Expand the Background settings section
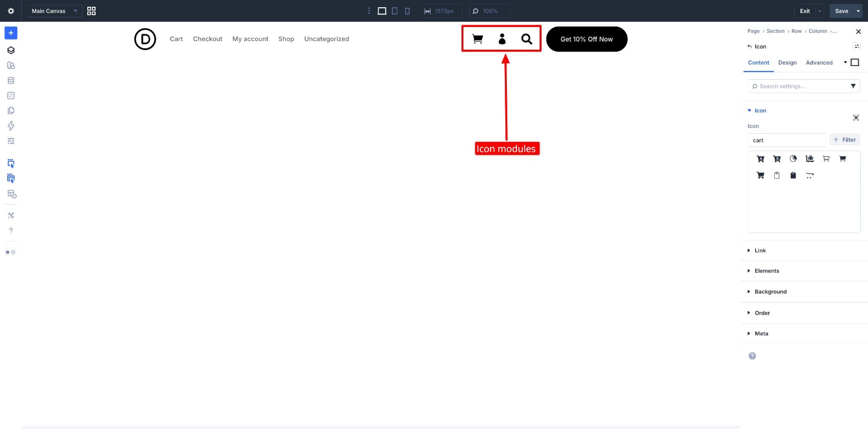Screen dimensions: 868x443 (x=770, y=291)
